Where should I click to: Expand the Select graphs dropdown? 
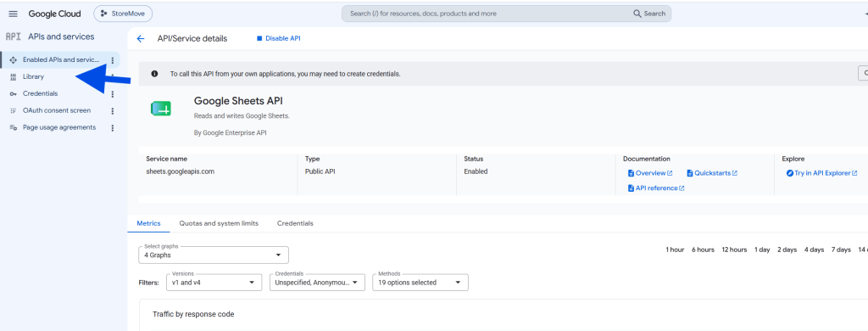214,255
